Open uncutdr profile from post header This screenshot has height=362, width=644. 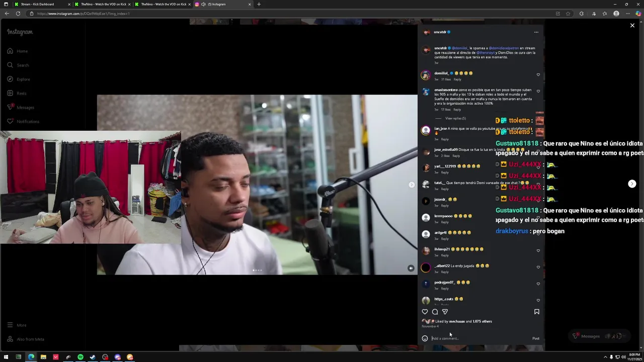(440, 32)
